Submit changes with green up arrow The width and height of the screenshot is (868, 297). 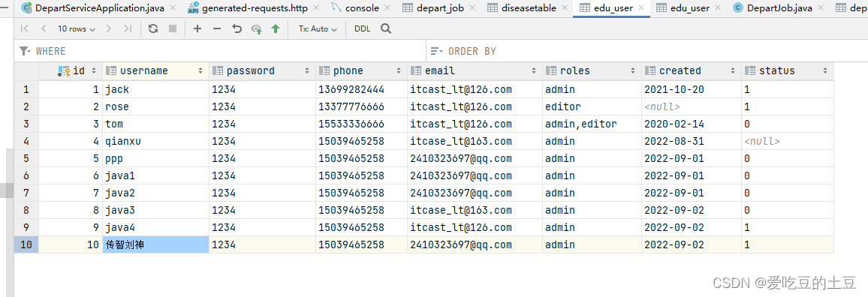(x=276, y=28)
